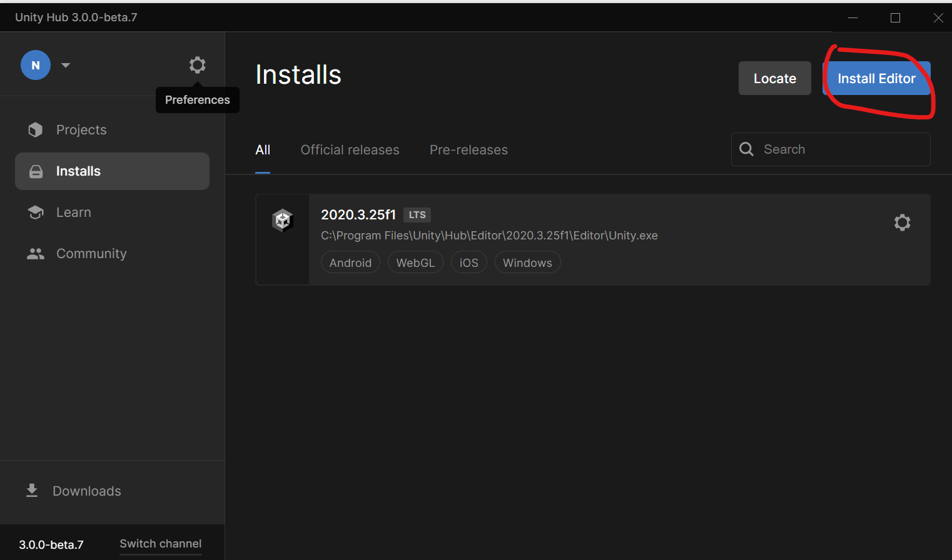
Task: Click the iOS module tag
Action: click(469, 262)
